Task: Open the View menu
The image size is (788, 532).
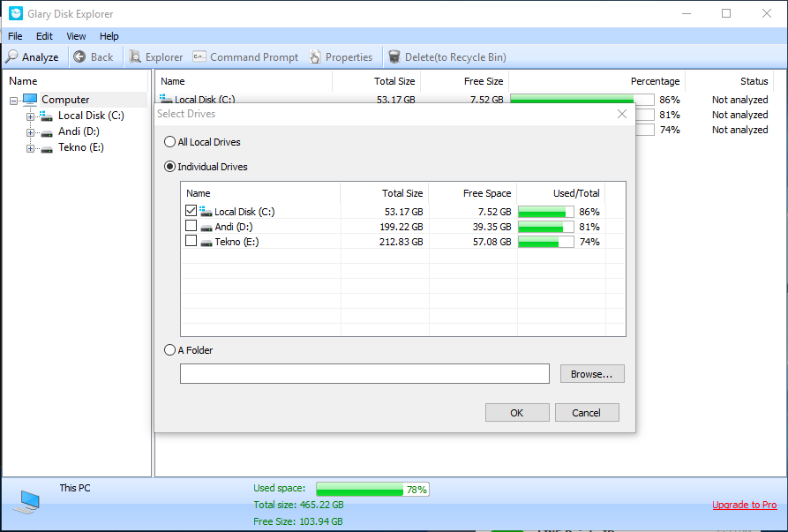Action: pyautogui.click(x=76, y=36)
